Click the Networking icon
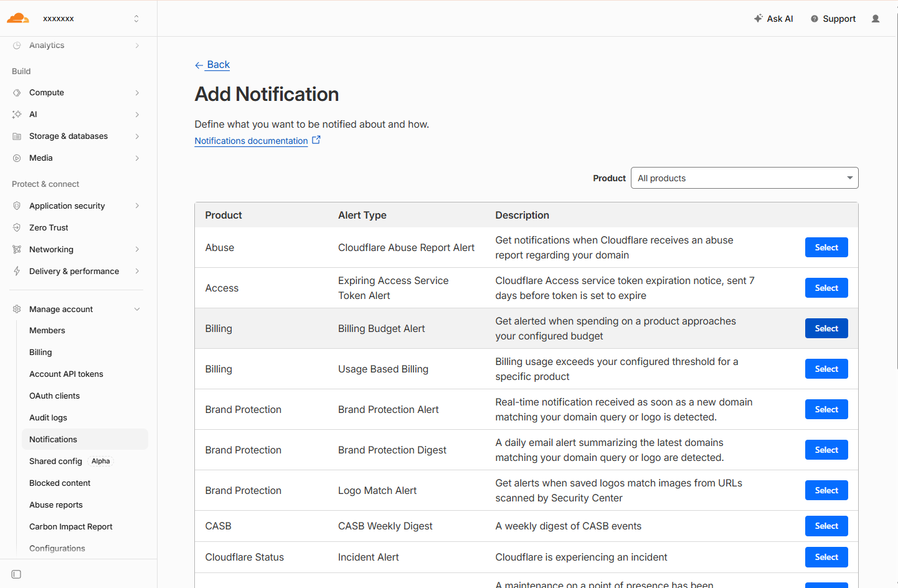This screenshot has width=898, height=588. [17, 250]
